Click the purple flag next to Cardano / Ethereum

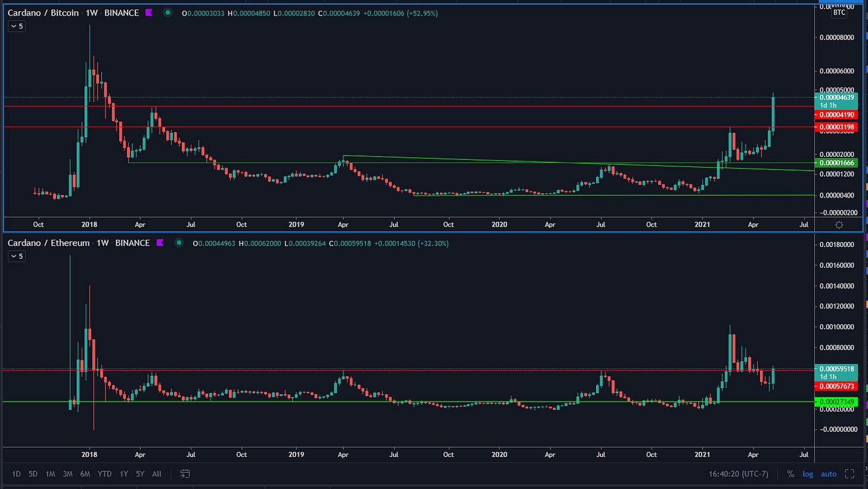(x=160, y=243)
